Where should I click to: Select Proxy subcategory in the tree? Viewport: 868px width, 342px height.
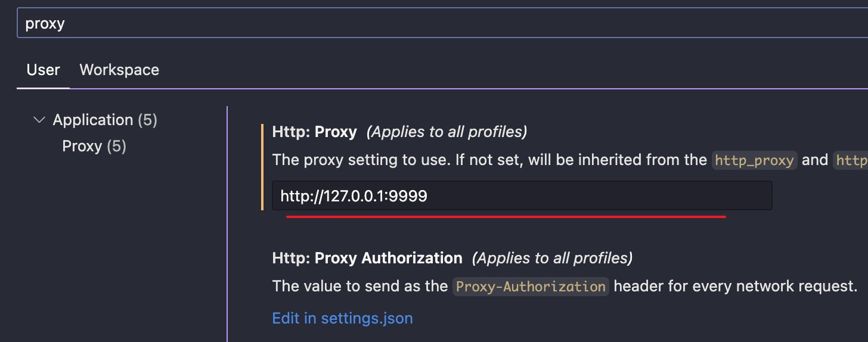coord(82,146)
